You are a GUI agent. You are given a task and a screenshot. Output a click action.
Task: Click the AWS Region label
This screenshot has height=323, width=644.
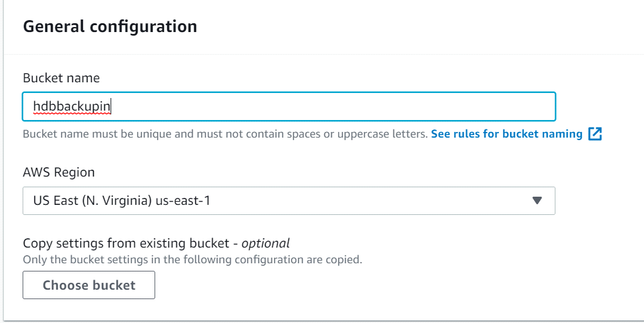[58, 172]
